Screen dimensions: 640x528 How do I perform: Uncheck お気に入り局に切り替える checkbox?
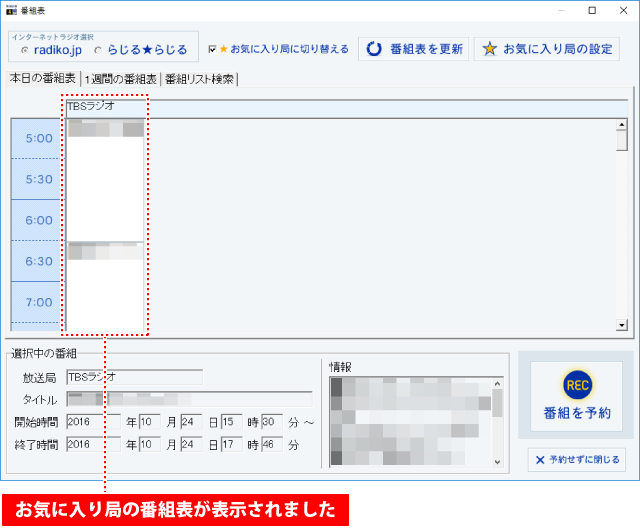click(x=212, y=49)
